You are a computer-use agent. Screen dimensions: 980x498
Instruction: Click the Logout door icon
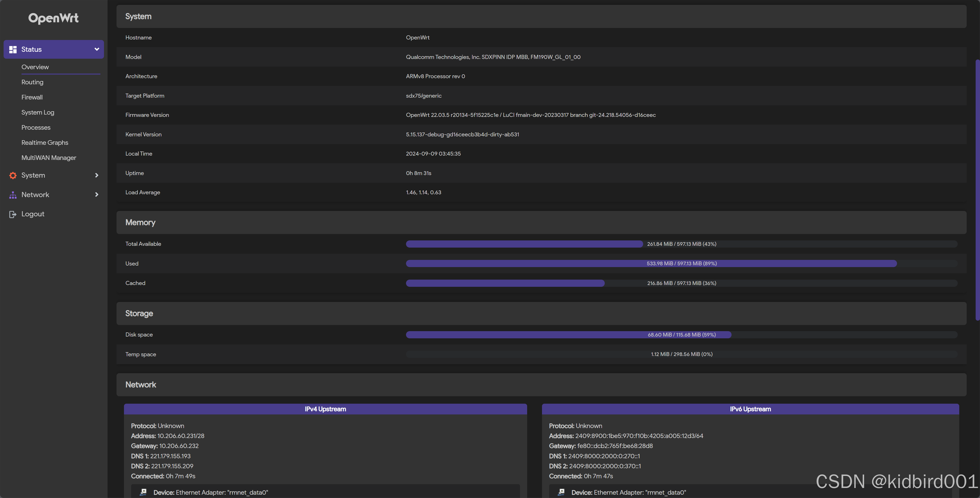click(13, 214)
